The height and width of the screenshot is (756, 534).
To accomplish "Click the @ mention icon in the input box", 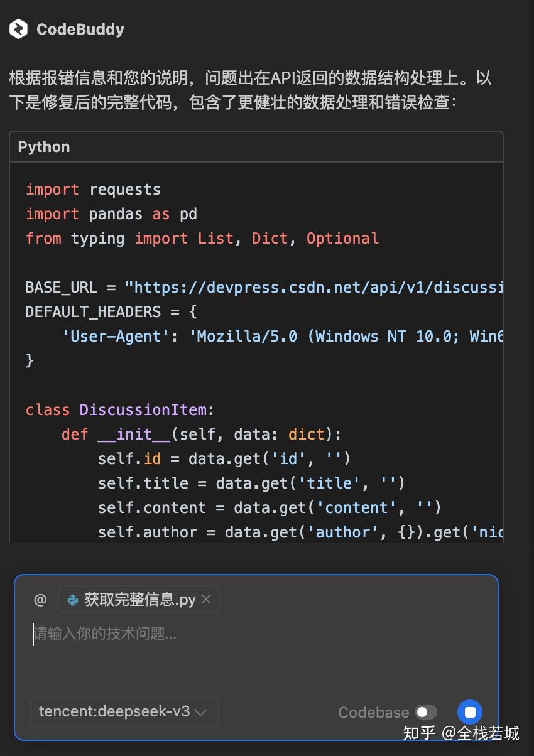I will (40, 599).
